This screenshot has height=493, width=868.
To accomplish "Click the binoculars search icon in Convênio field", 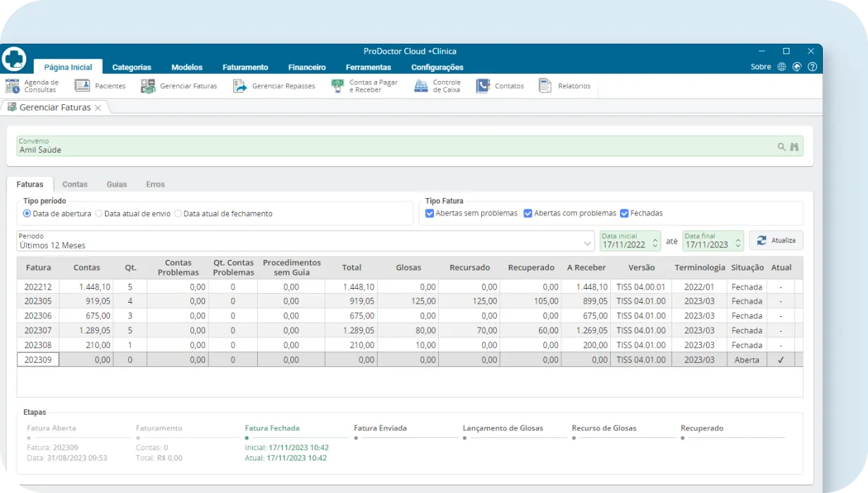I will [794, 146].
